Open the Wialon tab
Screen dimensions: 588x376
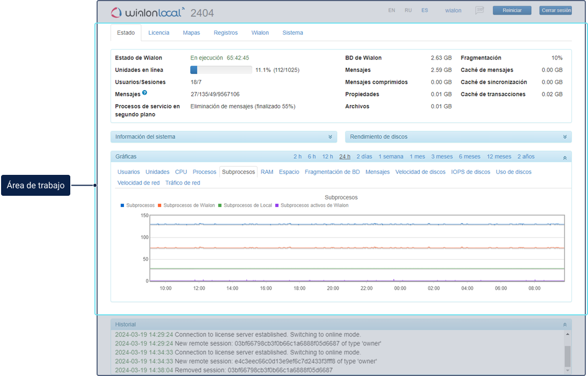tap(260, 33)
